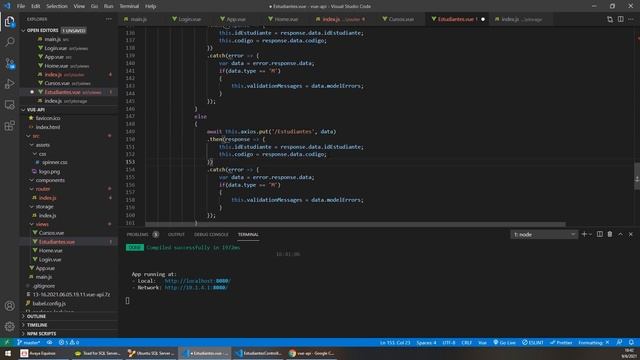Image resolution: width=640 pixels, height=360 pixels.
Task: Click the master branch indicator
Action: [29, 342]
